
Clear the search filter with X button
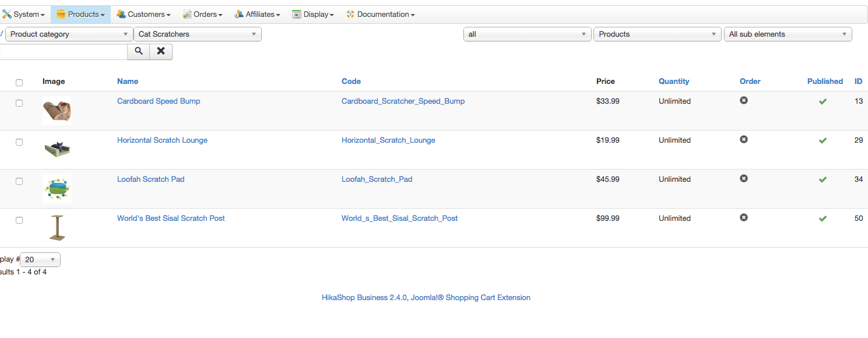pos(161,51)
